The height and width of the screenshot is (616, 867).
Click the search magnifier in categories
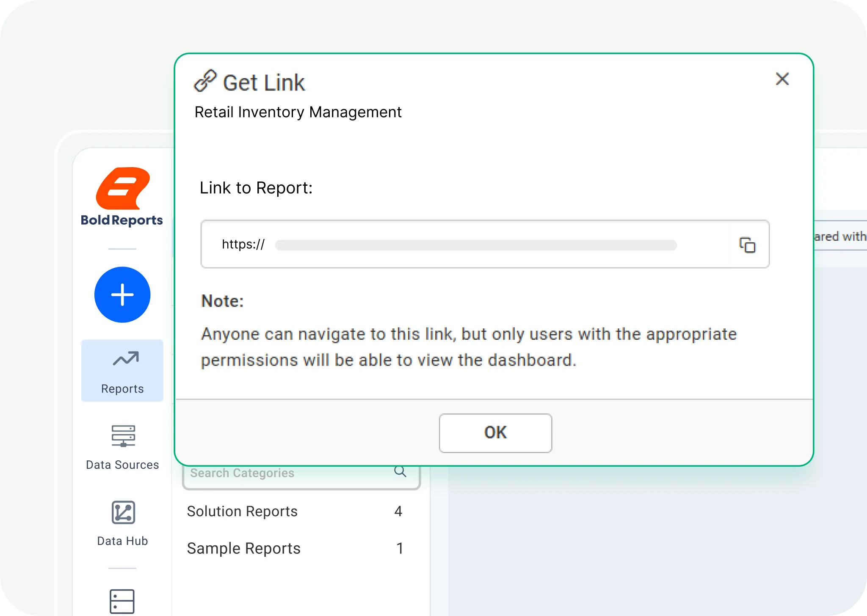400,472
